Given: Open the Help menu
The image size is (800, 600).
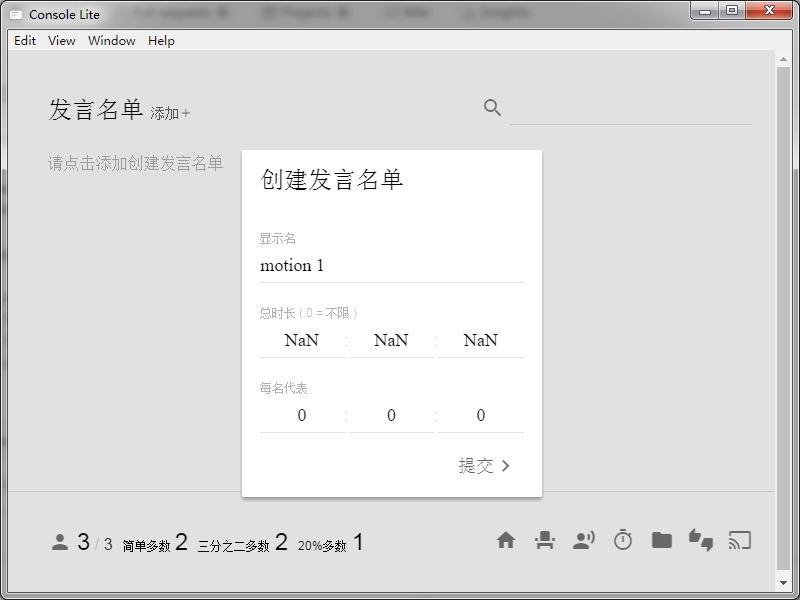Looking at the screenshot, I should [x=161, y=41].
